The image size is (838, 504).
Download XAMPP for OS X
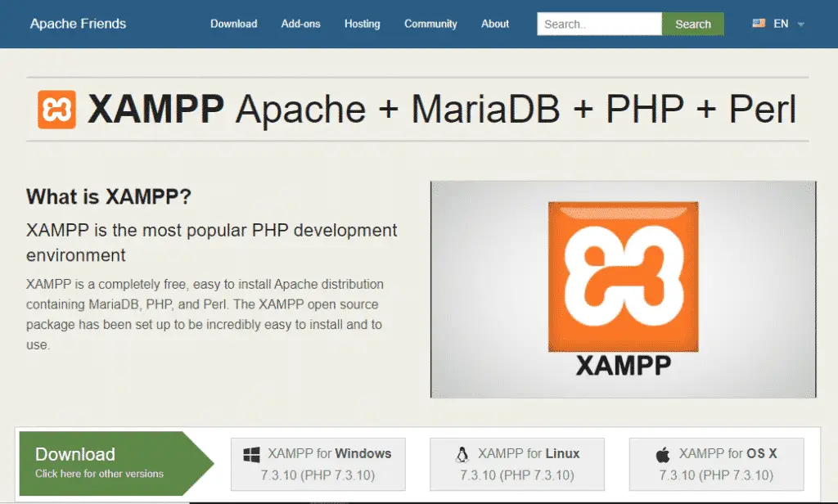click(x=717, y=464)
